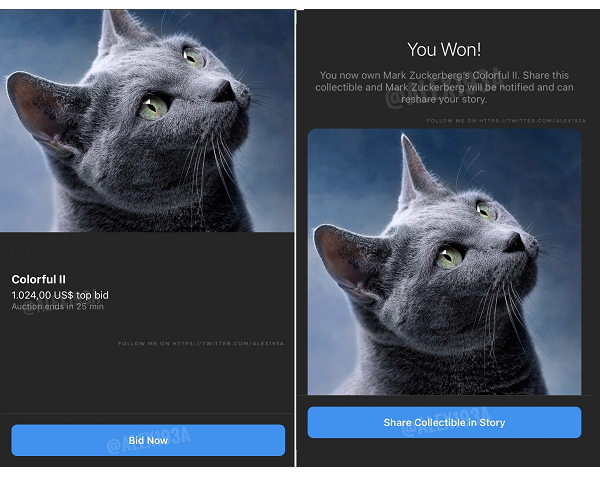Click the Auction ends in 25 min label
The image size is (601, 479).
(57, 307)
